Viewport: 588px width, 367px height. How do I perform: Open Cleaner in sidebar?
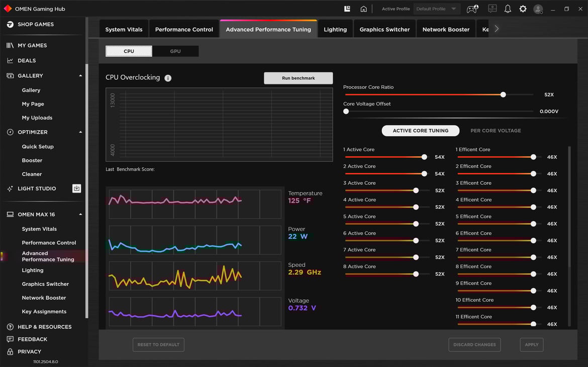(32, 174)
